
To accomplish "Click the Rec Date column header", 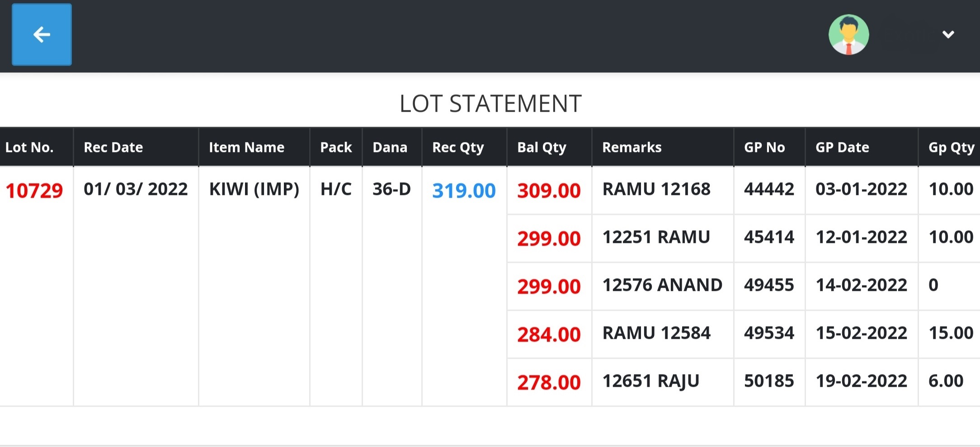I will [x=113, y=147].
